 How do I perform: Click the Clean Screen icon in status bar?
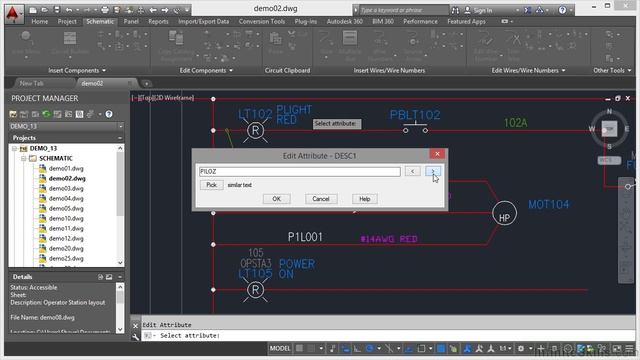pyautogui.click(x=617, y=349)
